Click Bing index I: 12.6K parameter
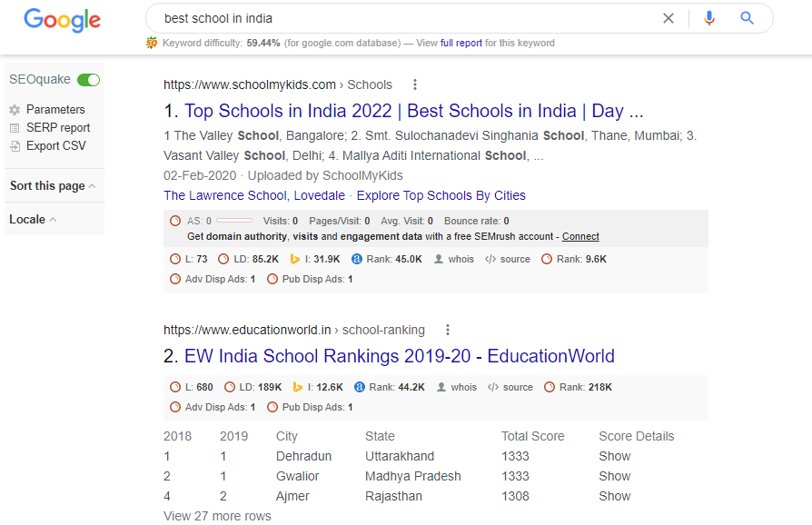The height and width of the screenshot is (525, 812). (325, 387)
